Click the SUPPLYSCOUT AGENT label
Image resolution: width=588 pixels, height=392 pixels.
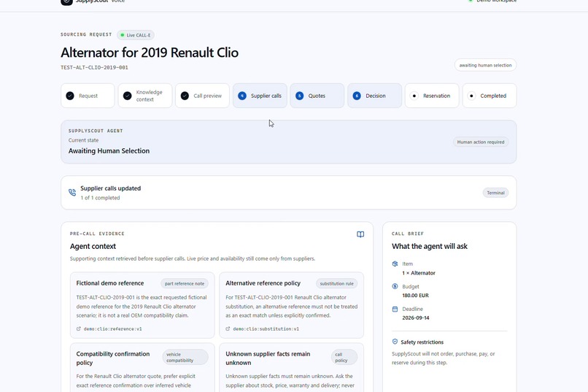coord(96,131)
